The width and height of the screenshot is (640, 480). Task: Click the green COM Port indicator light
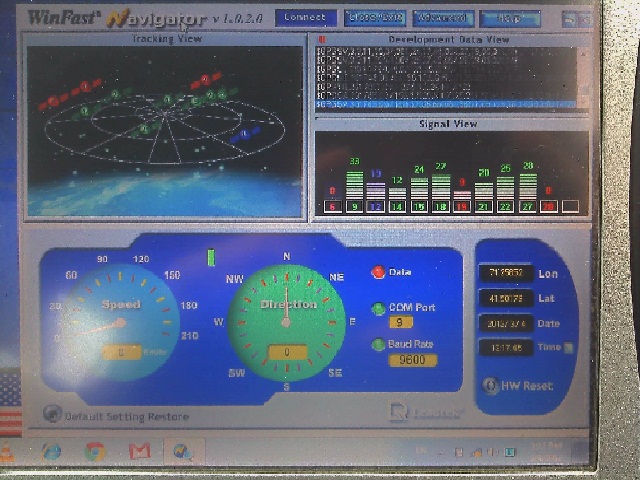click(x=378, y=308)
